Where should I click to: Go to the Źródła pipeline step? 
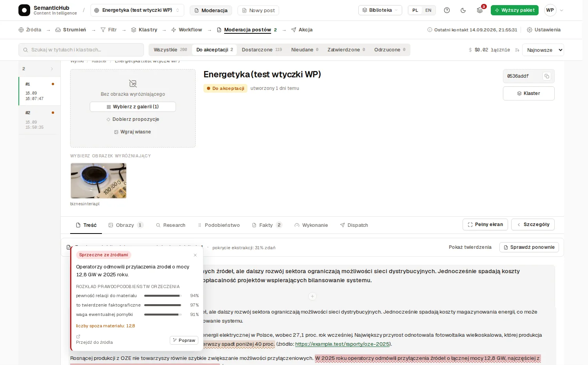click(x=30, y=30)
